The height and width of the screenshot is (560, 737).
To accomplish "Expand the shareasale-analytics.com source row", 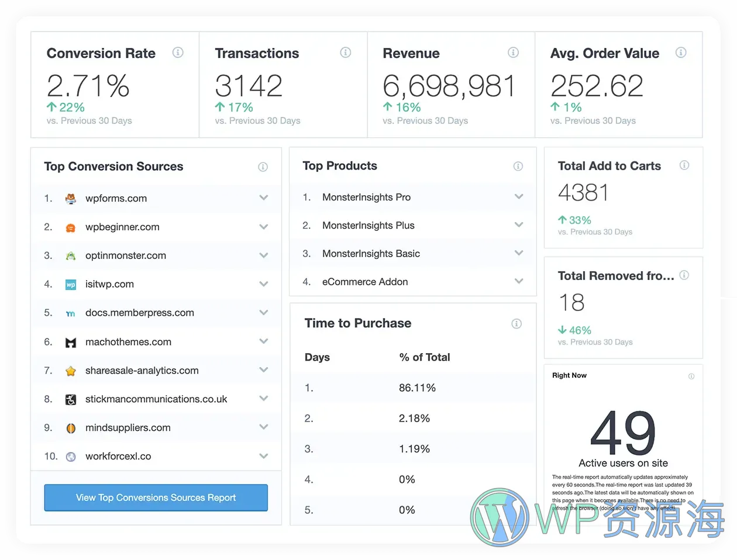I will pyautogui.click(x=264, y=369).
